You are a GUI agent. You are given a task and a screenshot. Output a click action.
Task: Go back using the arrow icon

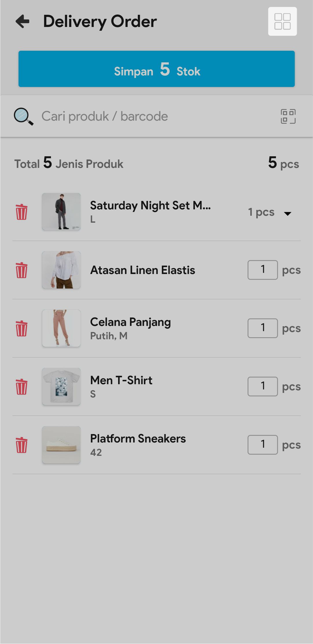point(23,21)
